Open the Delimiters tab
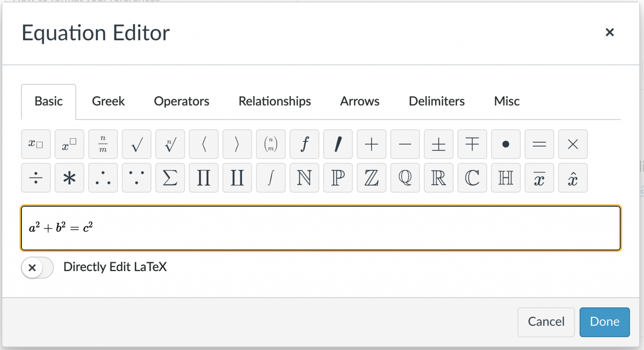Image resolution: width=644 pixels, height=350 pixels. click(x=436, y=102)
